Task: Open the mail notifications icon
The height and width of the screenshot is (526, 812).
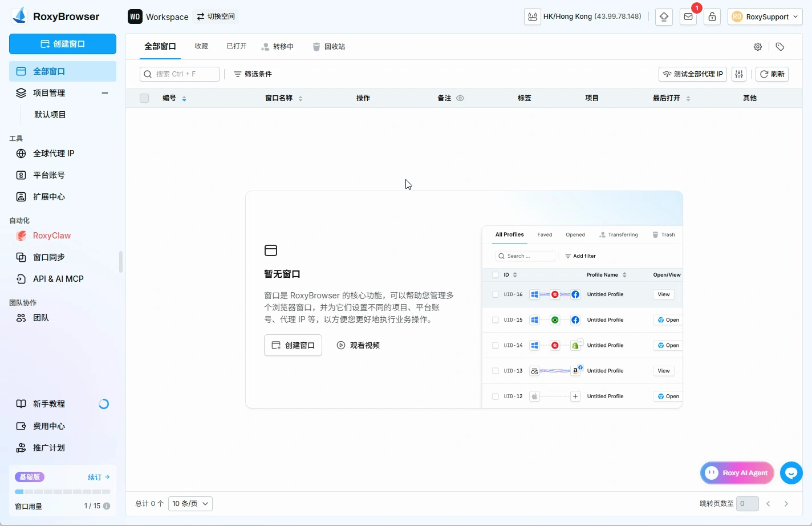Action: (688, 17)
